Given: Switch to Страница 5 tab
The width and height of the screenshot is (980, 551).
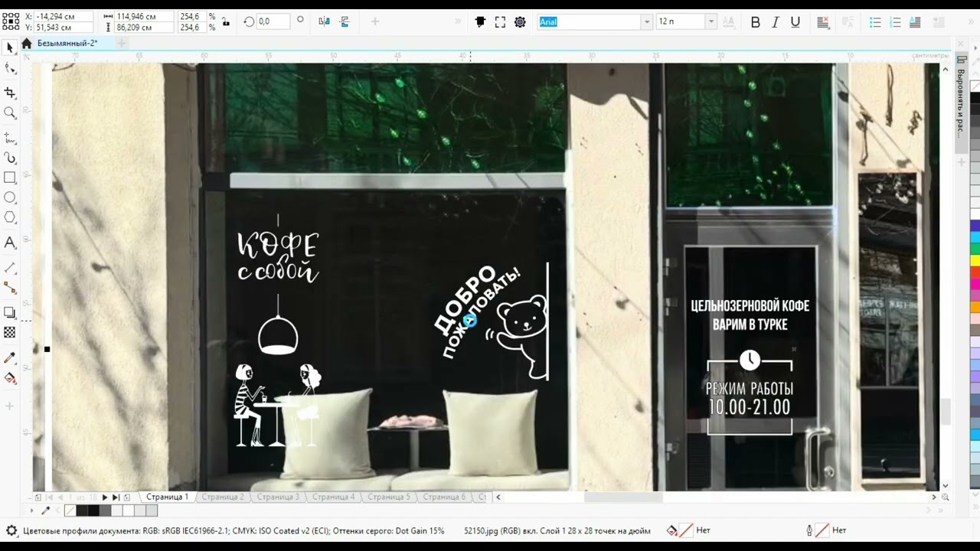Looking at the screenshot, I should [388, 497].
